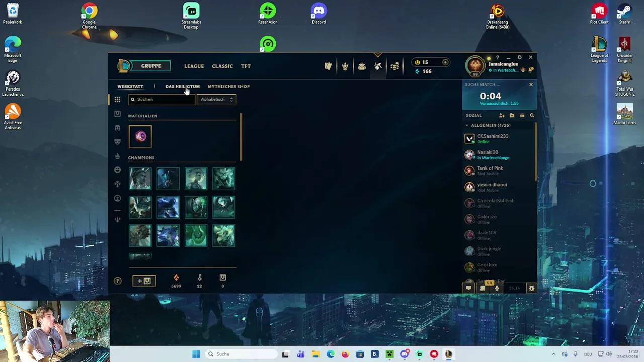Viewport: 644px width, 362px height.
Task: Select offline friend ChocolatSt4rFish
Action: 498,203
